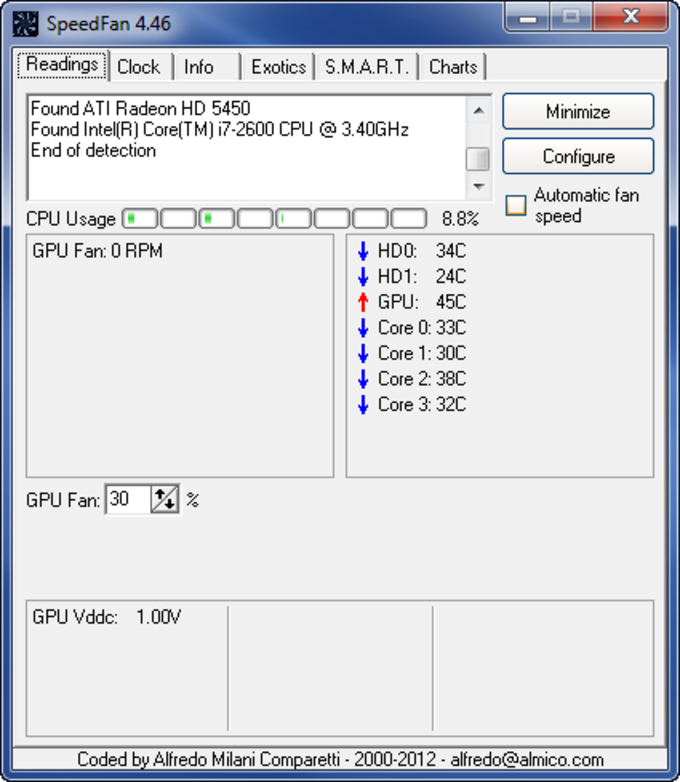Click the blue down arrow beside HD0
The image size is (680, 782).
[x=363, y=251]
